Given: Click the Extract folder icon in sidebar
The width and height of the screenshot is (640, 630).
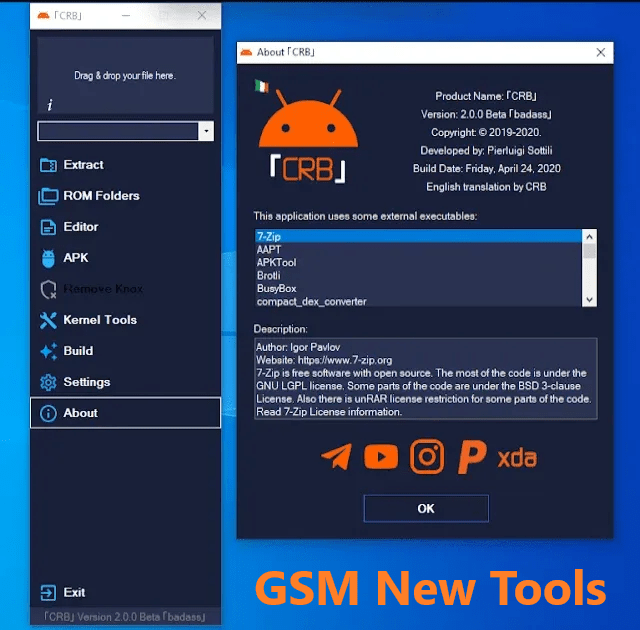Looking at the screenshot, I should point(48,165).
